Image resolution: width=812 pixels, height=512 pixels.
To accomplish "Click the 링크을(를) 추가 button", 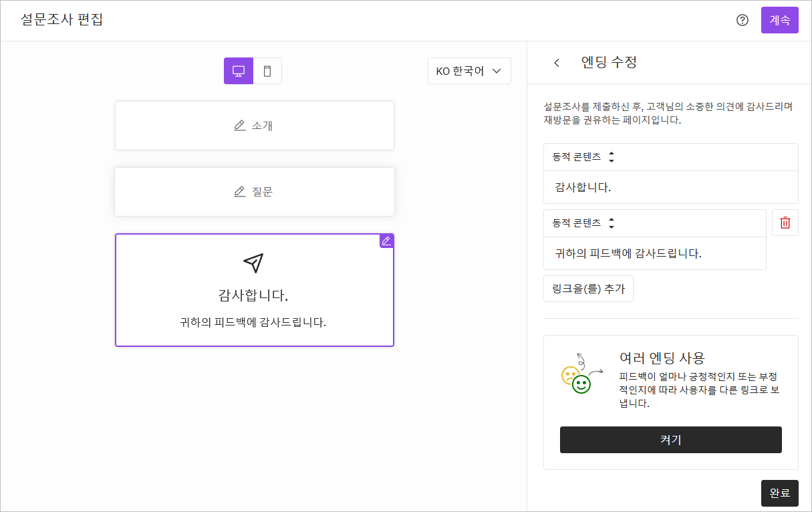I will click(588, 289).
